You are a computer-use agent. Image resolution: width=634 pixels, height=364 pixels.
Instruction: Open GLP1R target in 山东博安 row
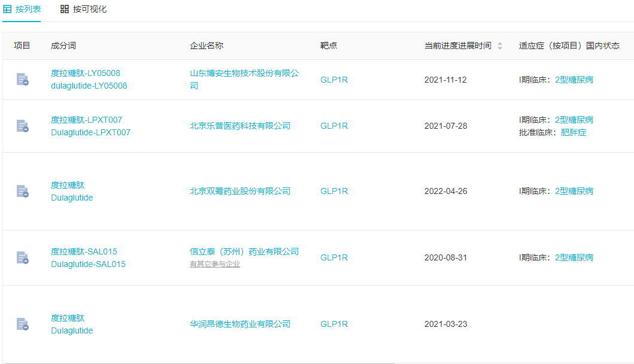[x=334, y=80]
